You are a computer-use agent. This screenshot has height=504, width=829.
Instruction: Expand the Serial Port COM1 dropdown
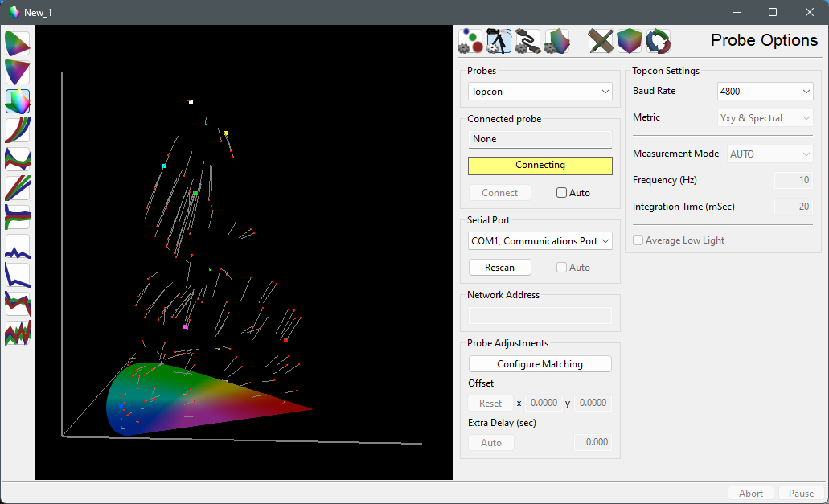540,240
